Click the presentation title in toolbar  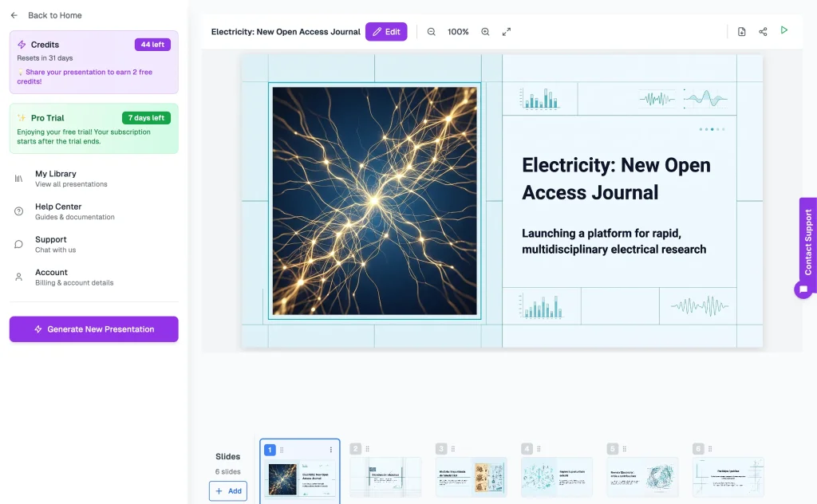(x=286, y=32)
